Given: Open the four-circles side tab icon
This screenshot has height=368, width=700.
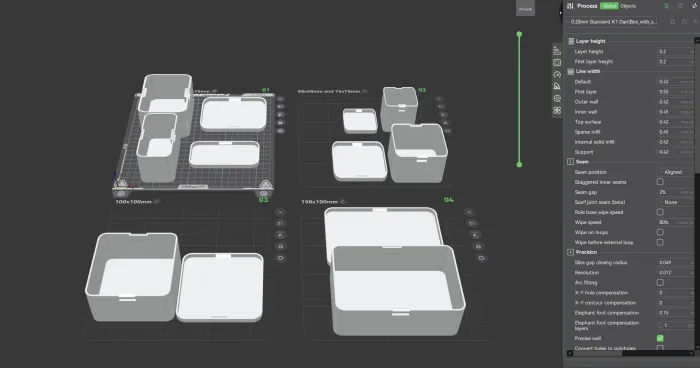Looking at the screenshot, I should (557, 110).
